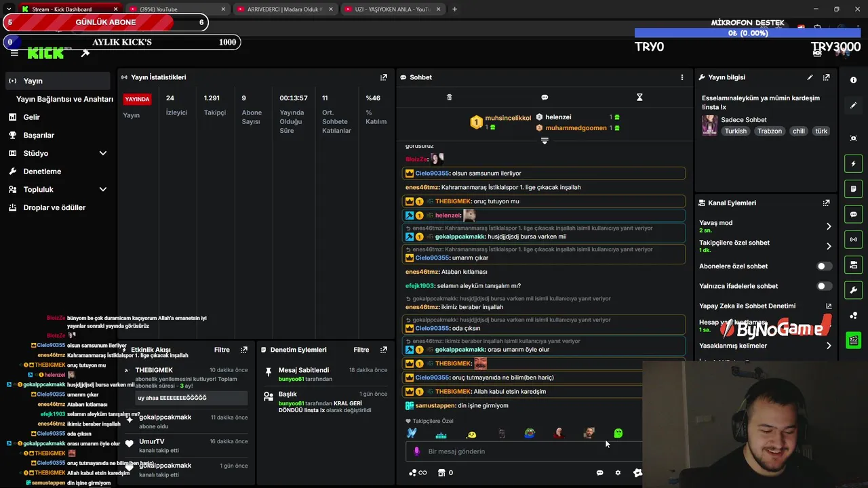
Task: Pop out the Denetim Eylemleri panel
Action: pos(384,350)
